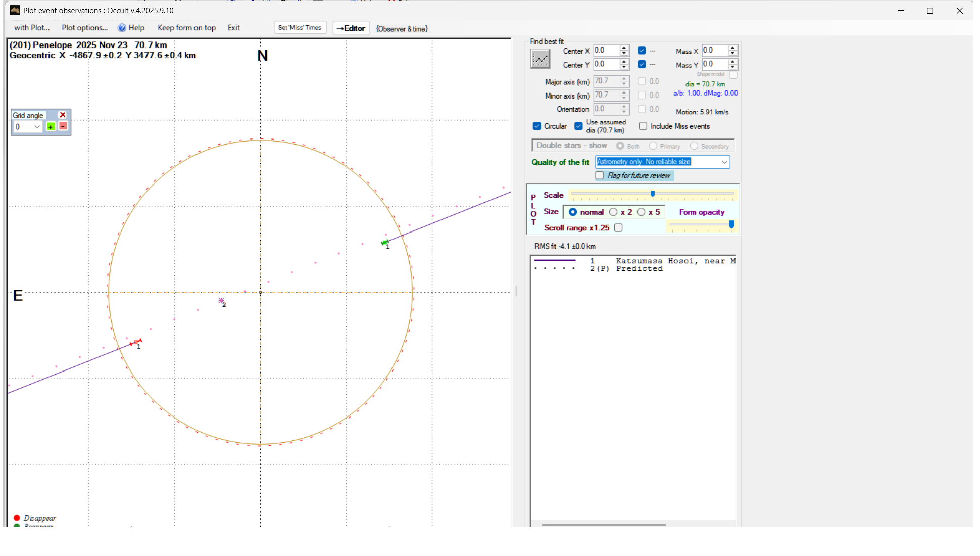The width and height of the screenshot is (980, 556).
Task: Decrease Mass Y with the down arrow
Action: pyautogui.click(x=733, y=67)
